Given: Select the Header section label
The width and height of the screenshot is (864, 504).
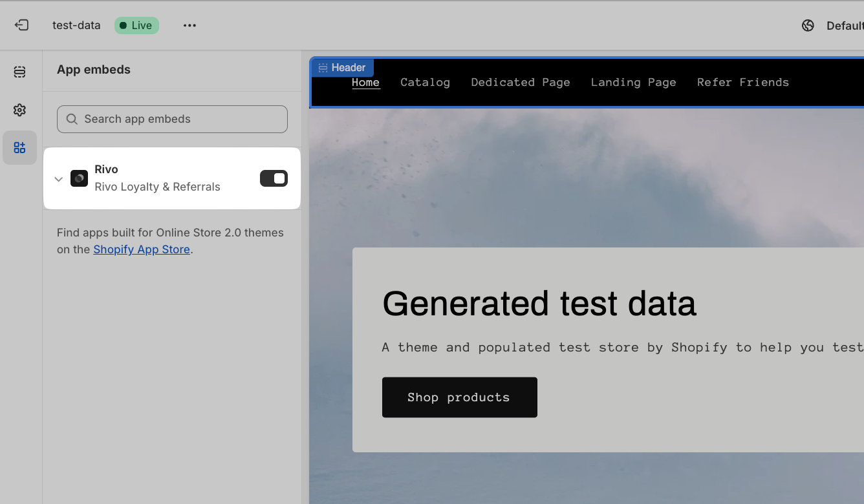Looking at the screenshot, I should [342, 67].
